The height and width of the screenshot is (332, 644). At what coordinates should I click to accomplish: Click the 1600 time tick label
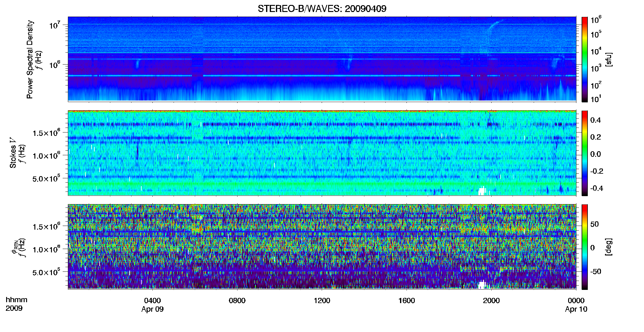tap(406, 301)
